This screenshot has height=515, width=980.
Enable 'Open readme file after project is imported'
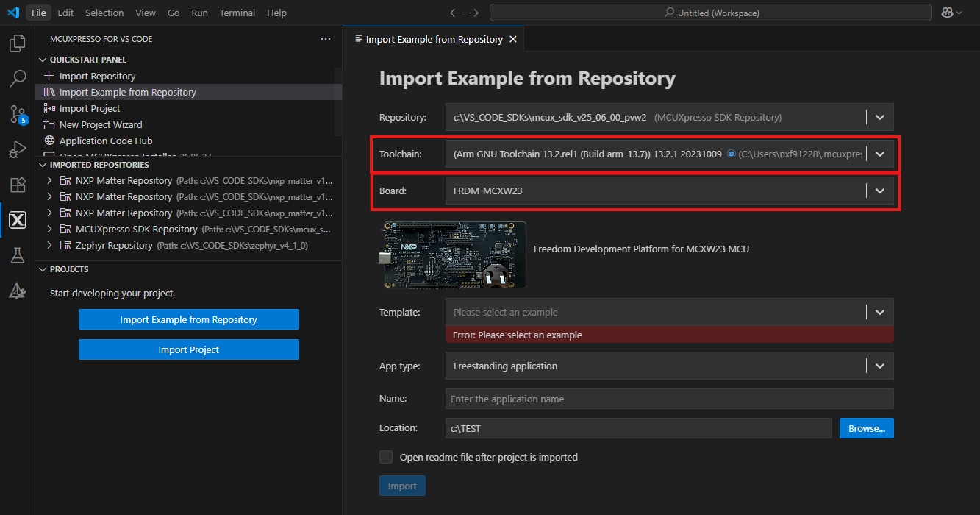coord(385,456)
